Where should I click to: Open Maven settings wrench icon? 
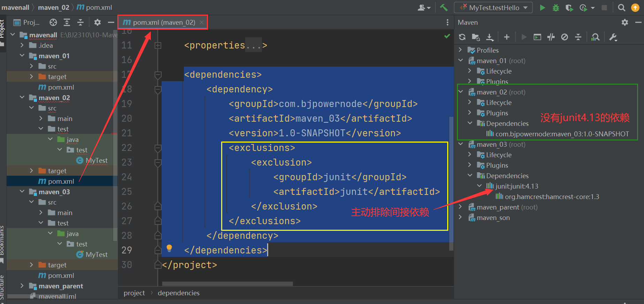[613, 37]
